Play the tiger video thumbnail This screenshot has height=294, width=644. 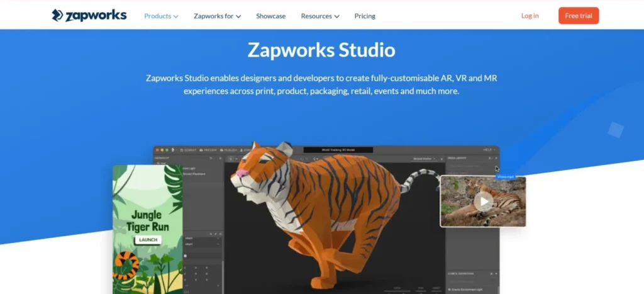pos(484,201)
